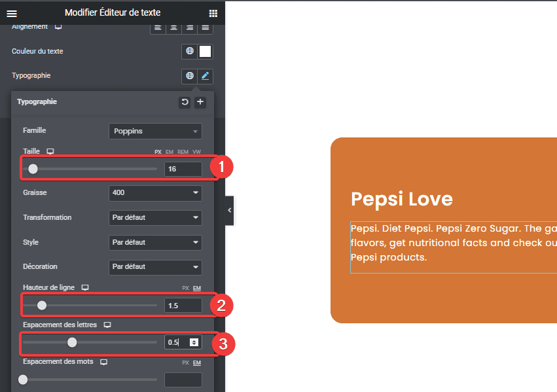
Task: Select PX unit for Espacement des mots
Action: [185, 363]
